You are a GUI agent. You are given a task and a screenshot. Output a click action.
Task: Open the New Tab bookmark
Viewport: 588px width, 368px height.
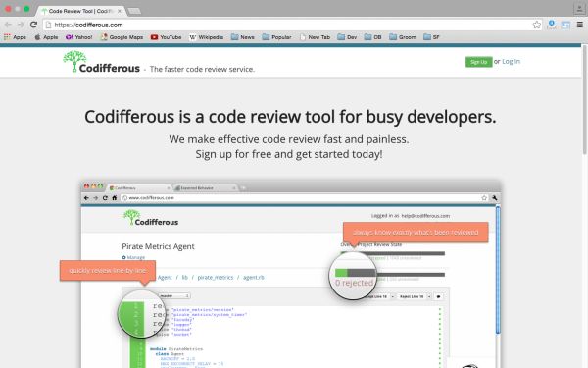pos(315,37)
